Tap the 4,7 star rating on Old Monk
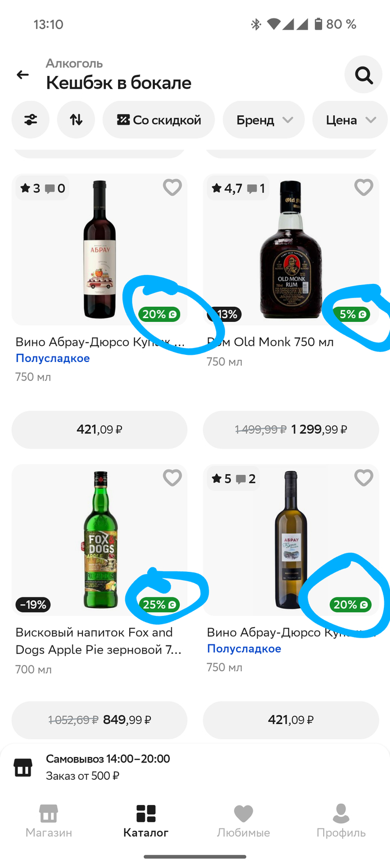This screenshot has width=390, height=868. 226,189
